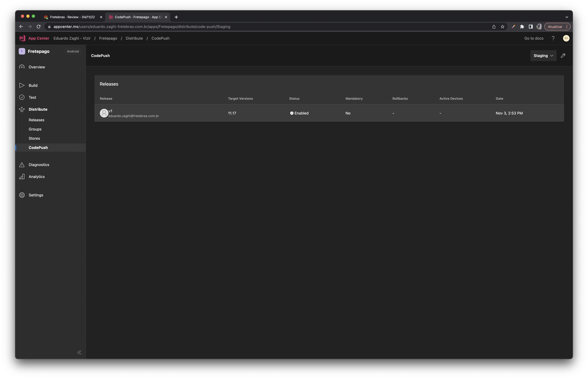Click Fretepago in the breadcrumb

108,38
